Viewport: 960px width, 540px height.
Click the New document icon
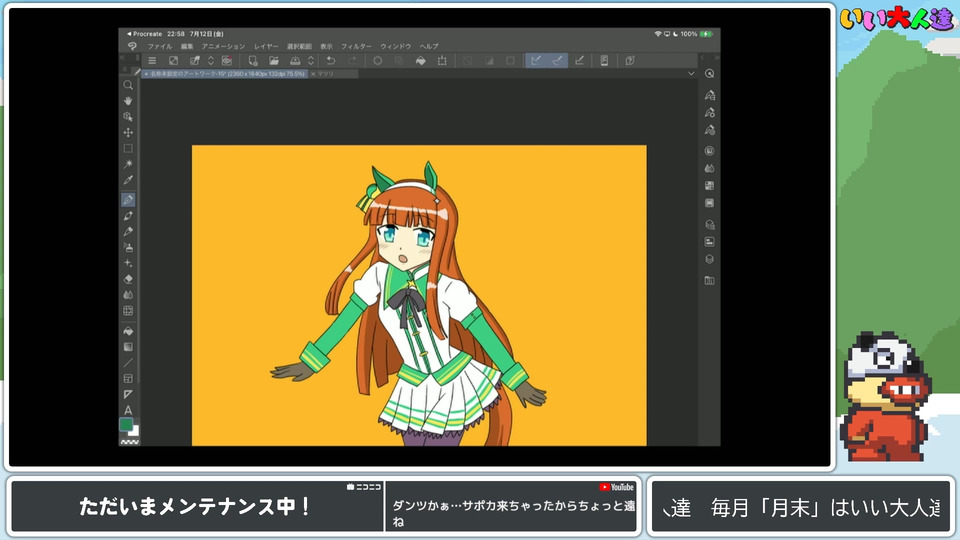[x=252, y=61]
